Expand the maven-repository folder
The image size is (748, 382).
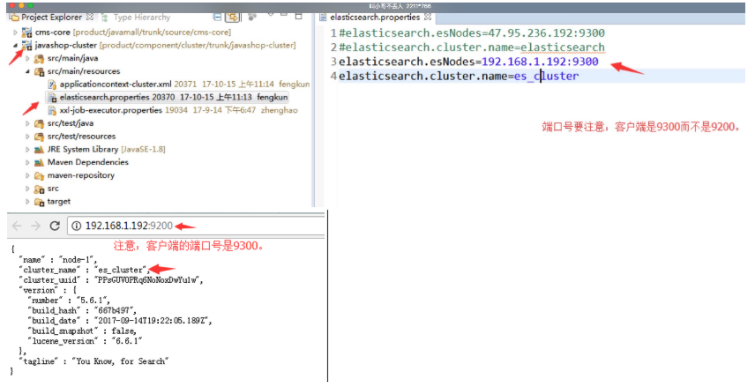coord(28,175)
